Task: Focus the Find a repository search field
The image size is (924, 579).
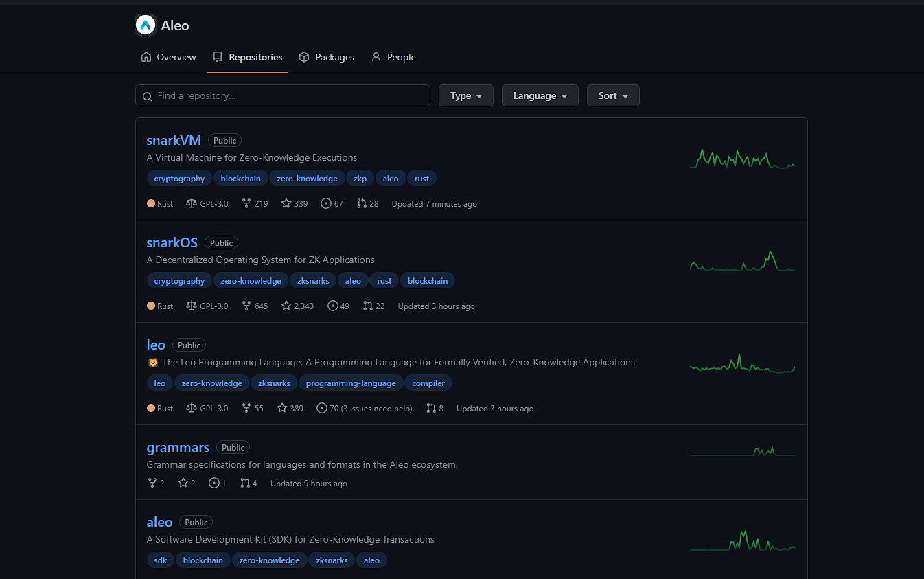Action: pyautogui.click(x=283, y=96)
